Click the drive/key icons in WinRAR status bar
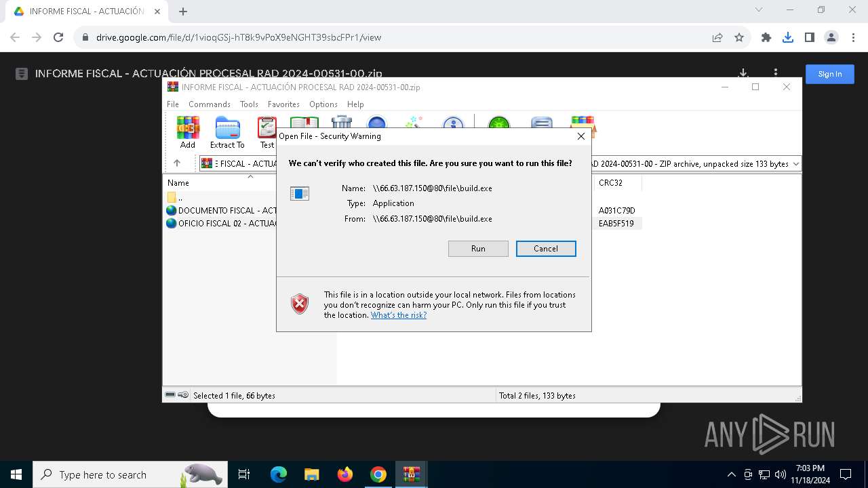This screenshot has width=868, height=488. tap(177, 395)
